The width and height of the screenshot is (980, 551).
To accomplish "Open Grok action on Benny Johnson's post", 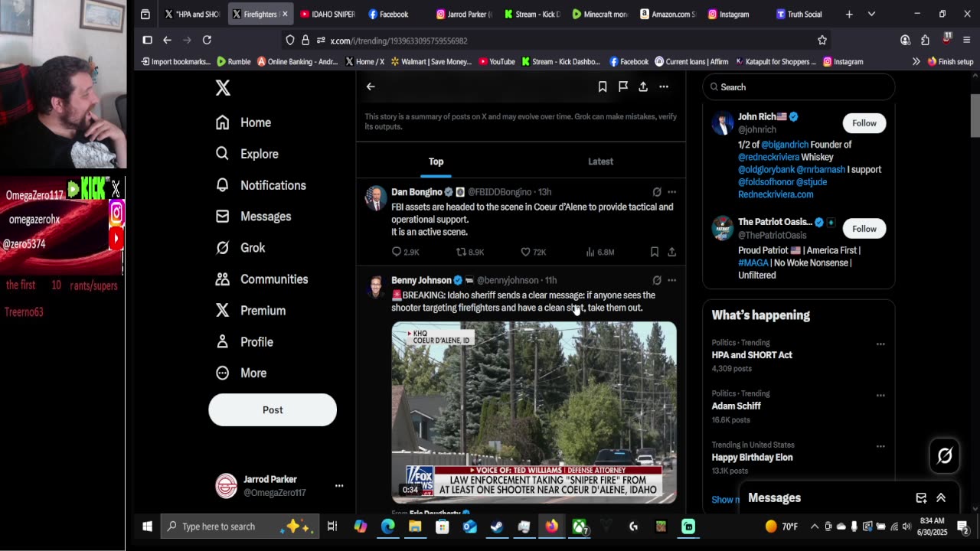I will (x=657, y=280).
